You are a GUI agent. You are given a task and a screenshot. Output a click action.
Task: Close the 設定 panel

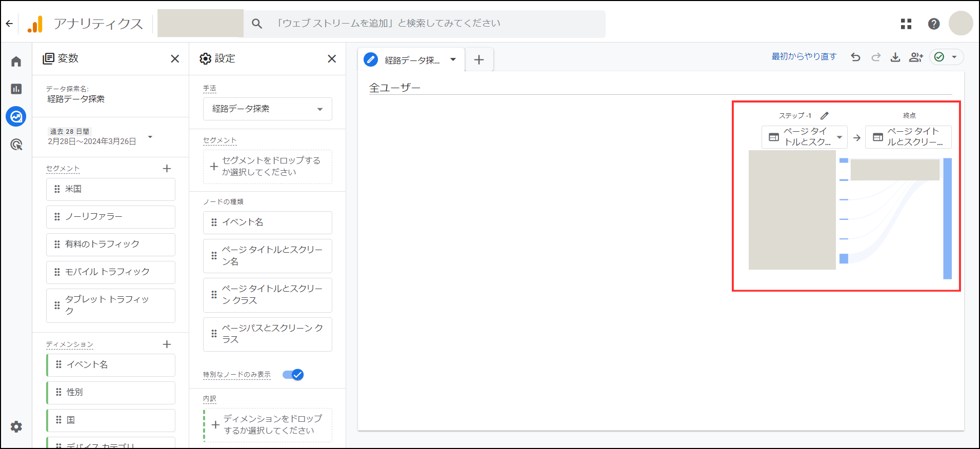tap(332, 59)
